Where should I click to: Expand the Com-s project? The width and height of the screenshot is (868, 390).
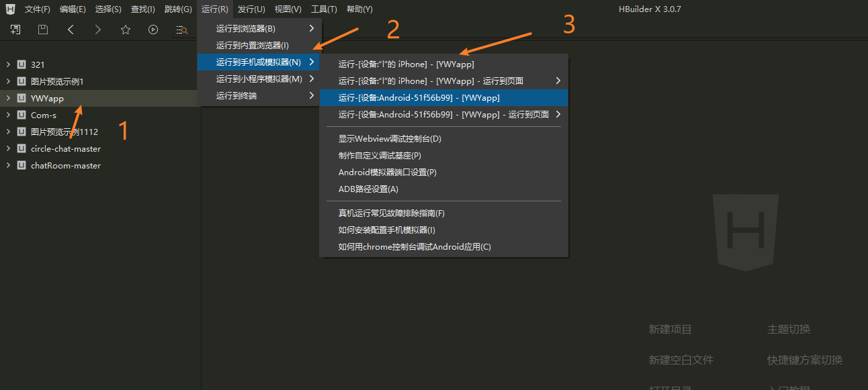tap(8, 115)
